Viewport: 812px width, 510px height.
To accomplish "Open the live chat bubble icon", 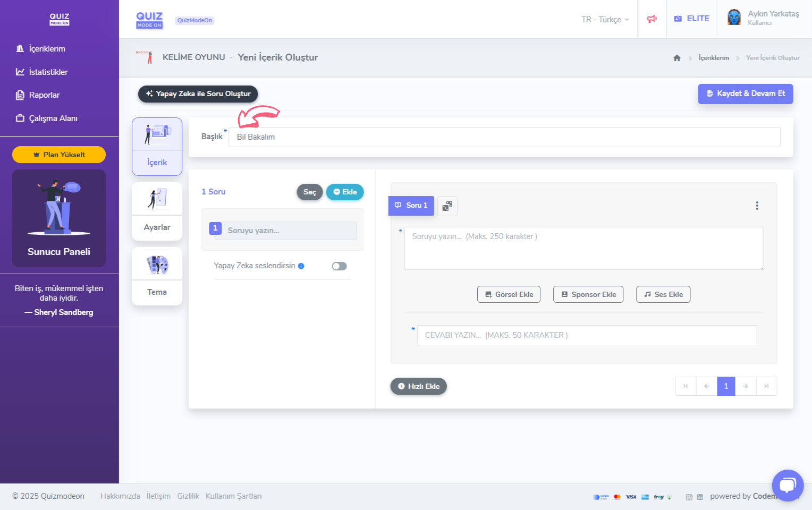I will coord(787,485).
